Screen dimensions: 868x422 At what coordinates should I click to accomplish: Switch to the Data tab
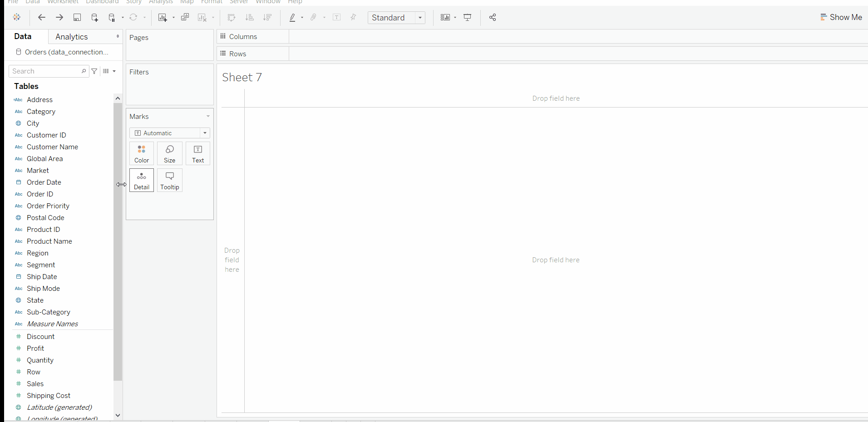click(23, 36)
